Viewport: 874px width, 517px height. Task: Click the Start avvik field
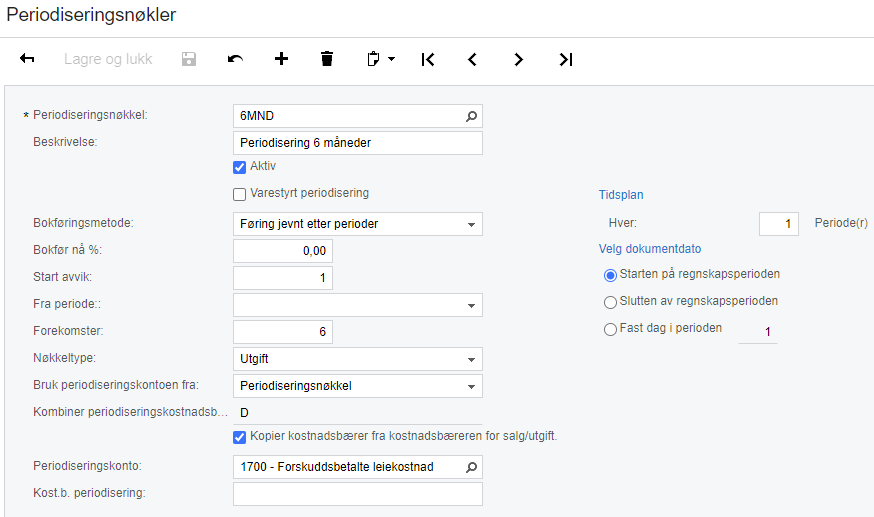[283, 278]
